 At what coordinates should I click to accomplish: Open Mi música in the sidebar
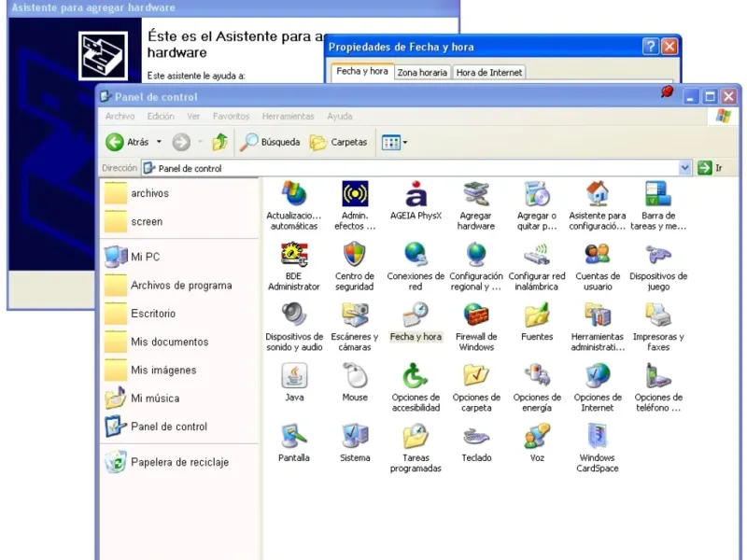click(142, 399)
